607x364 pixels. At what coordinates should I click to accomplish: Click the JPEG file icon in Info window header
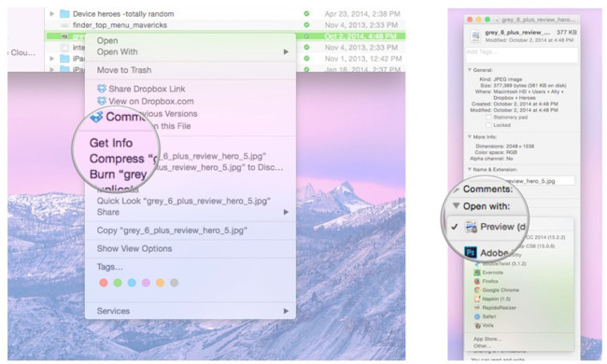475,36
